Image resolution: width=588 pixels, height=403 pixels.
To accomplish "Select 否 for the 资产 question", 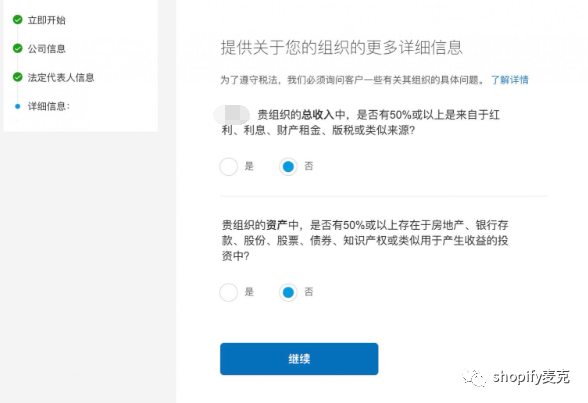I will pos(288,292).
